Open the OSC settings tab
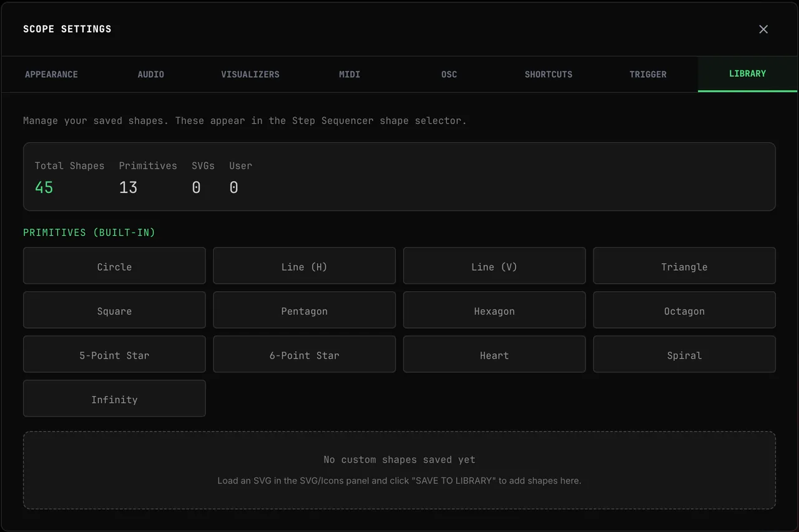Image resolution: width=799 pixels, height=532 pixels. click(449, 74)
